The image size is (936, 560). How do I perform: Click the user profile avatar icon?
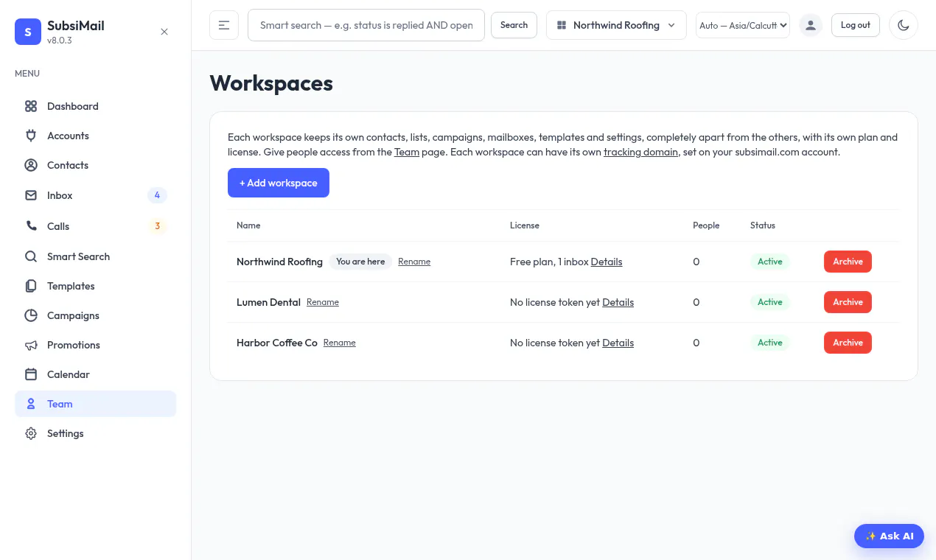(x=811, y=25)
